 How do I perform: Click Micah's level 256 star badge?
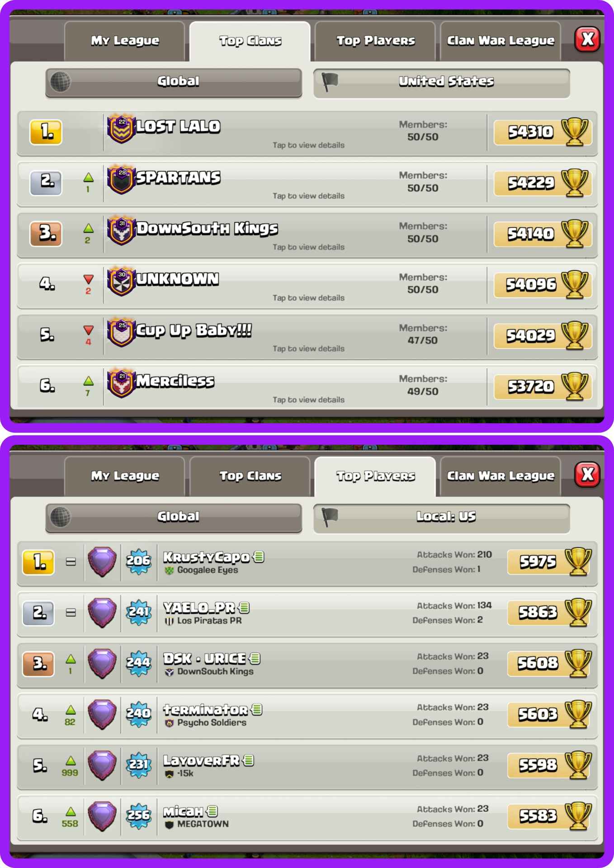coord(138,816)
